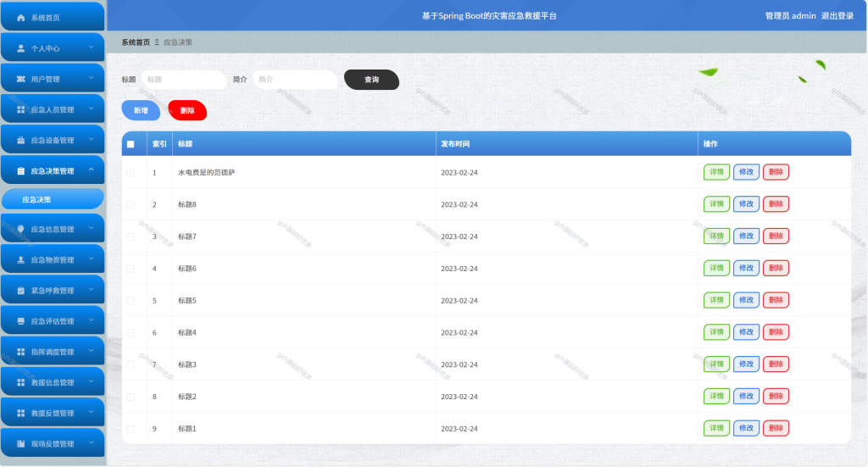Expand the 应急信息管理 menu chevron
Viewport: 868px width, 467px height.
tap(92, 229)
